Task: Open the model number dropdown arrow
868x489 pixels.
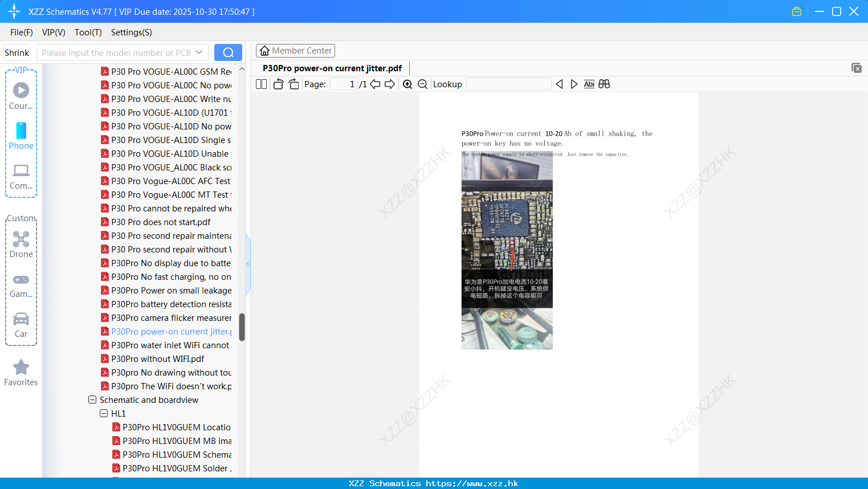Action: (199, 52)
